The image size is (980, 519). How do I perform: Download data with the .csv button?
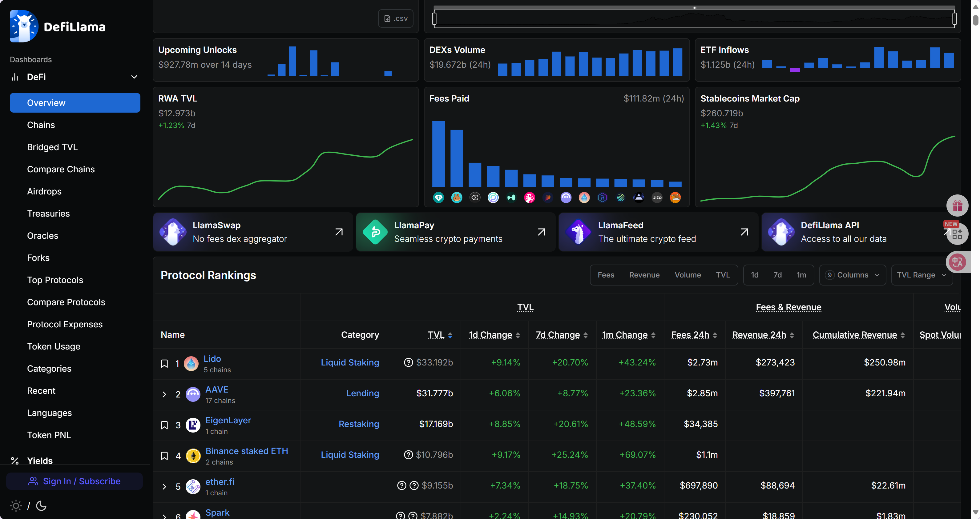(x=396, y=18)
